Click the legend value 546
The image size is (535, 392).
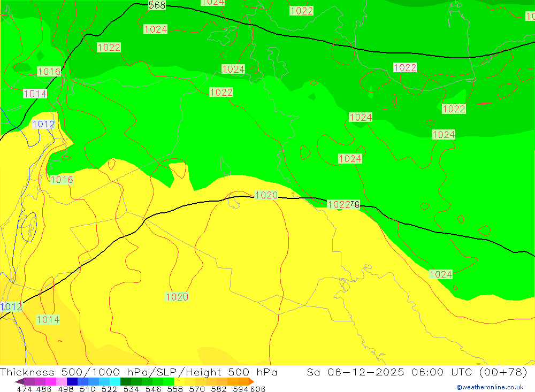click(x=153, y=389)
